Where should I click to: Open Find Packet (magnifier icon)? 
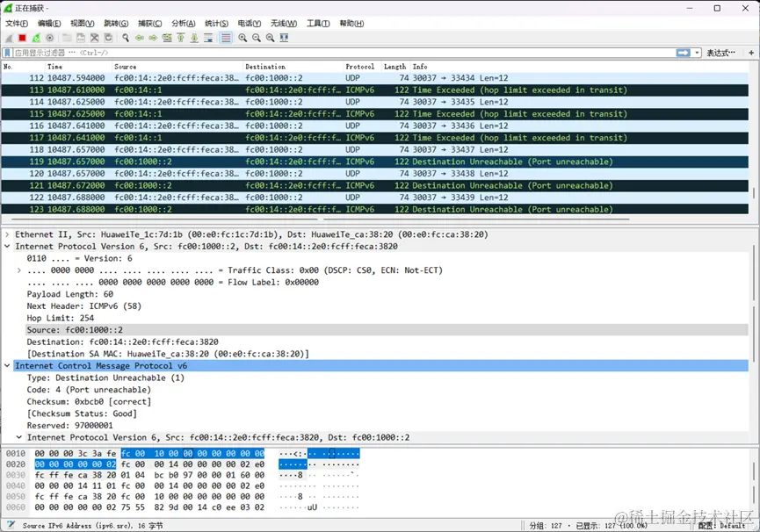[126, 38]
